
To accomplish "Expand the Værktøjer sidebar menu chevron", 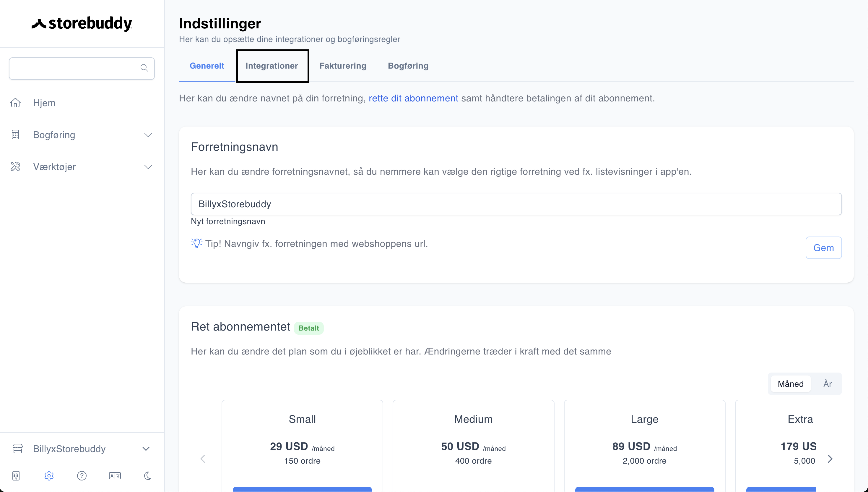I will [x=148, y=167].
